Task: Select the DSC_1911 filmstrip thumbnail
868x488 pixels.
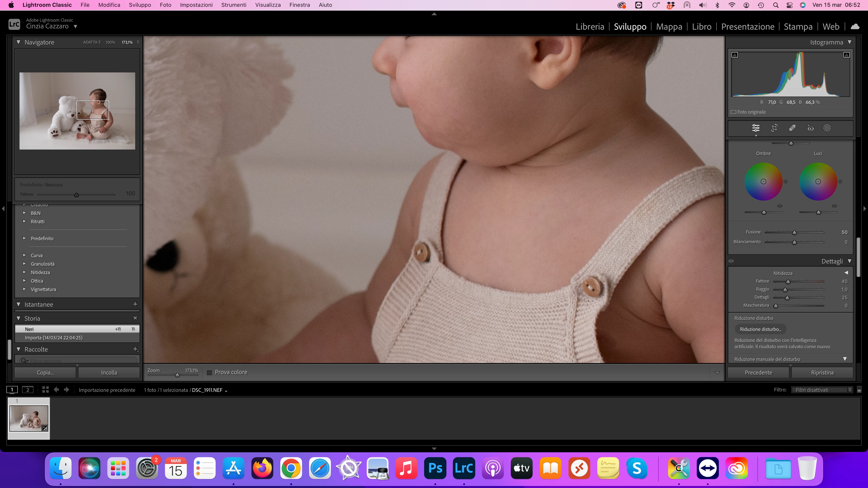Action: [29, 418]
